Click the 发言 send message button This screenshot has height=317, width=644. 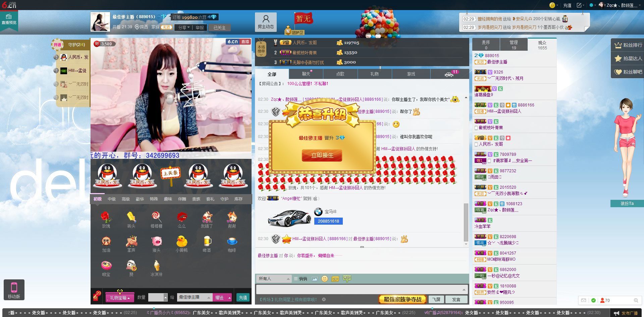tap(456, 300)
